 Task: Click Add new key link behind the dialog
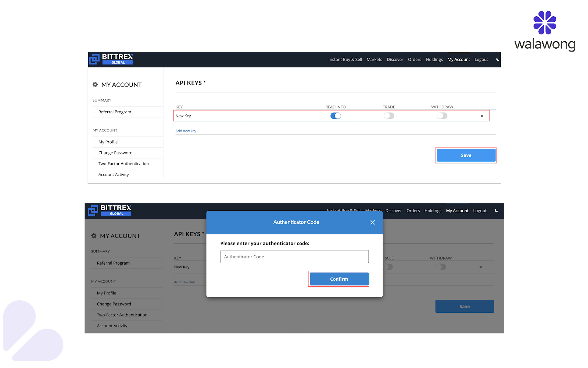[x=186, y=282]
